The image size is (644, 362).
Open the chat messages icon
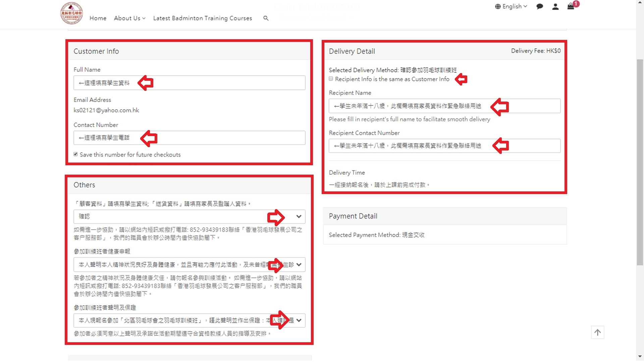click(x=539, y=6)
